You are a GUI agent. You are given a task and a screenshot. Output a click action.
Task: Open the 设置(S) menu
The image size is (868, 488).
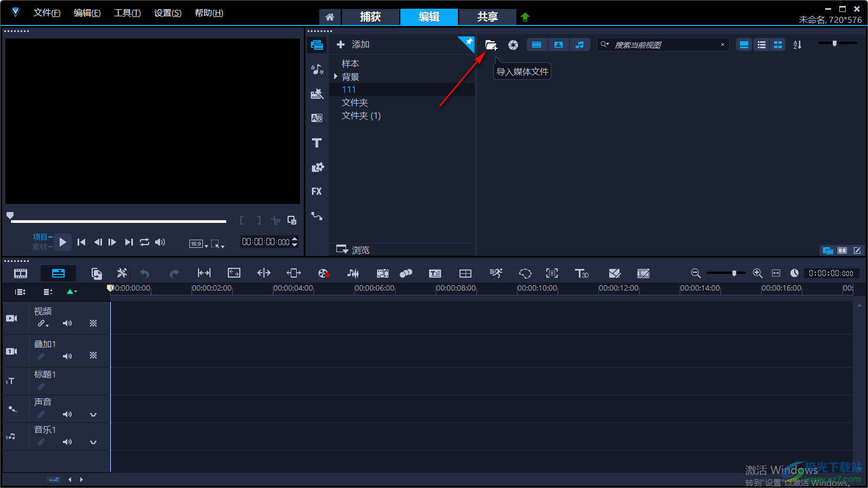pos(168,13)
